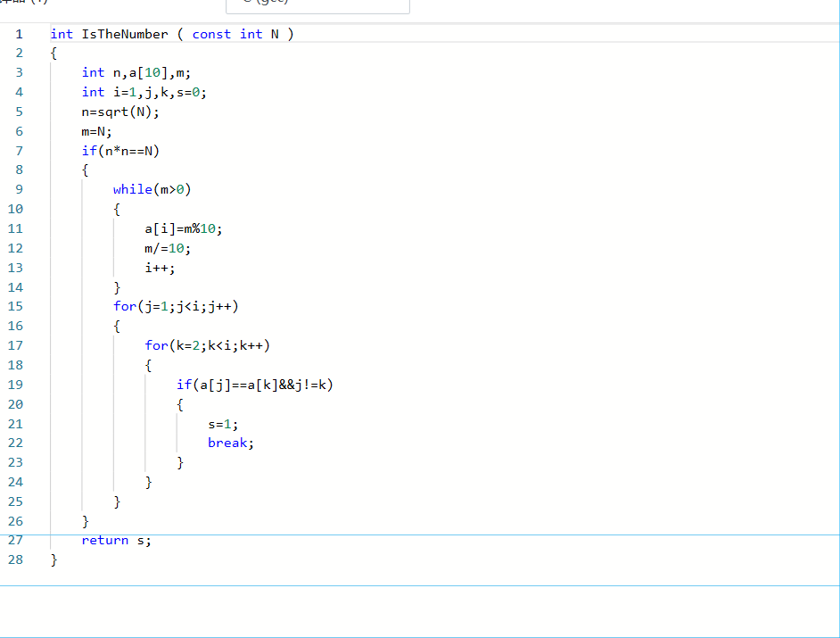Click the line 'int i=1,j,k,s=0;'
The height and width of the screenshot is (638, 840).
pos(144,92)
